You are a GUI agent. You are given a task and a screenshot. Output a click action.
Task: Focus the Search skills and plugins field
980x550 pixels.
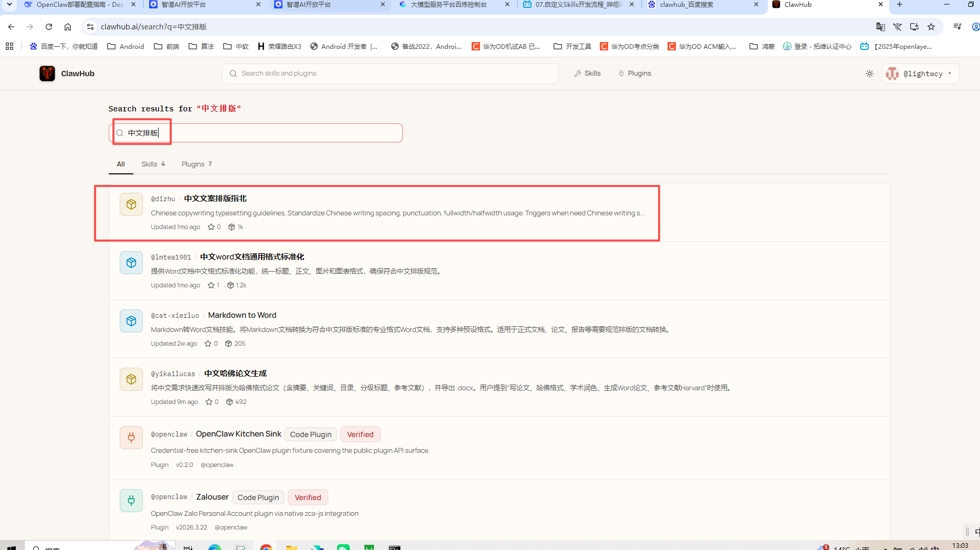coord(390,74)
